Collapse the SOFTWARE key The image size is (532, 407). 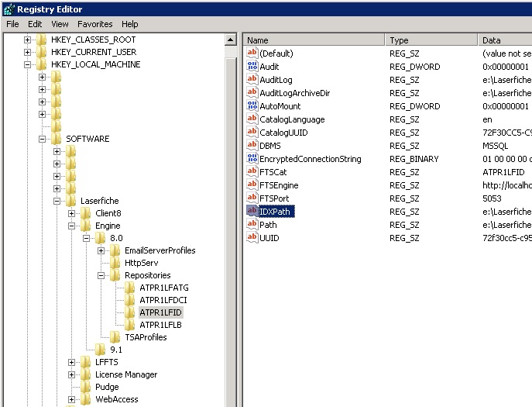[42, 139]
